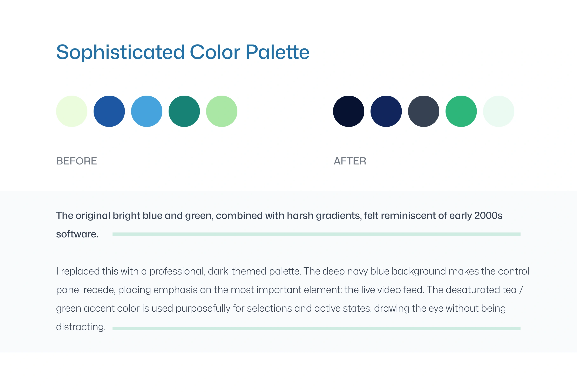Click the text line mentioning live video feed
This screenshot has width=577, height=392.
tap(289, 290)
